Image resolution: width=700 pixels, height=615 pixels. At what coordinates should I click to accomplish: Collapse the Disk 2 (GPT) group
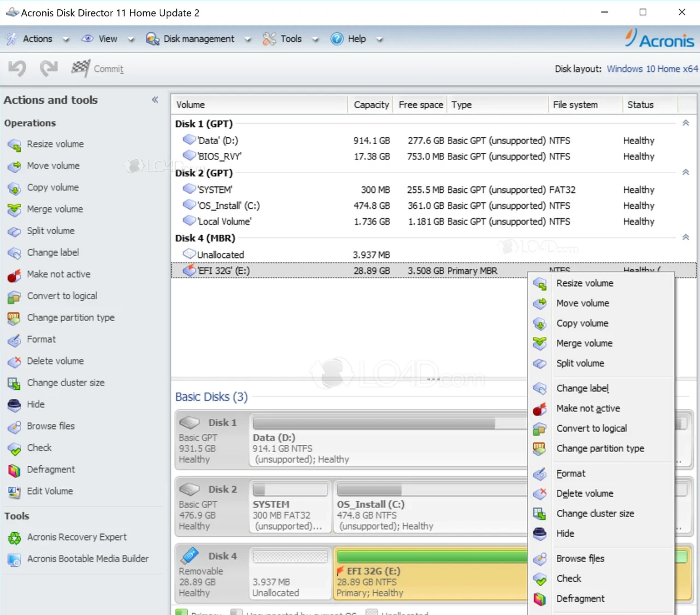tap(685, 172)
